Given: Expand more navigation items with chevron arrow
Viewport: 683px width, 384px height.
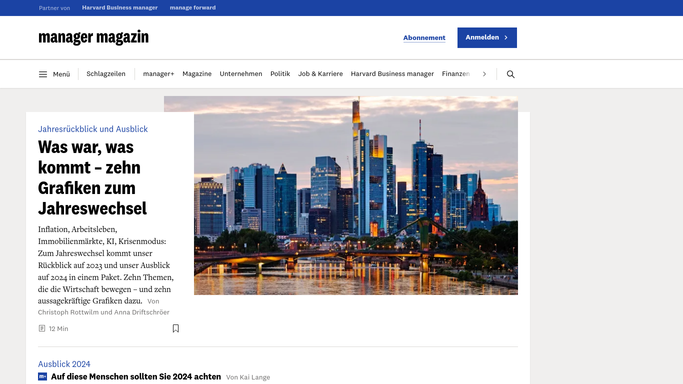Looking at the screenshot, I should pos(484,74).
